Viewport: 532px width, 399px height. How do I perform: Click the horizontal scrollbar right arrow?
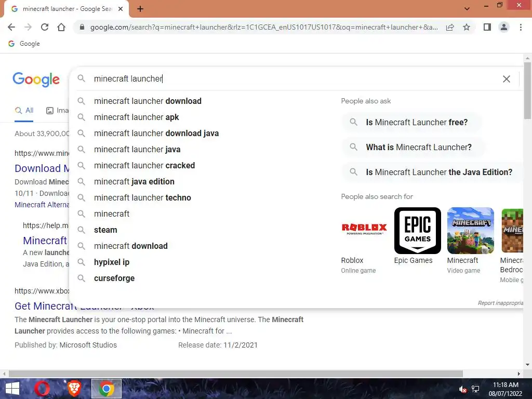pyautogui.click(x=518, y=374)
